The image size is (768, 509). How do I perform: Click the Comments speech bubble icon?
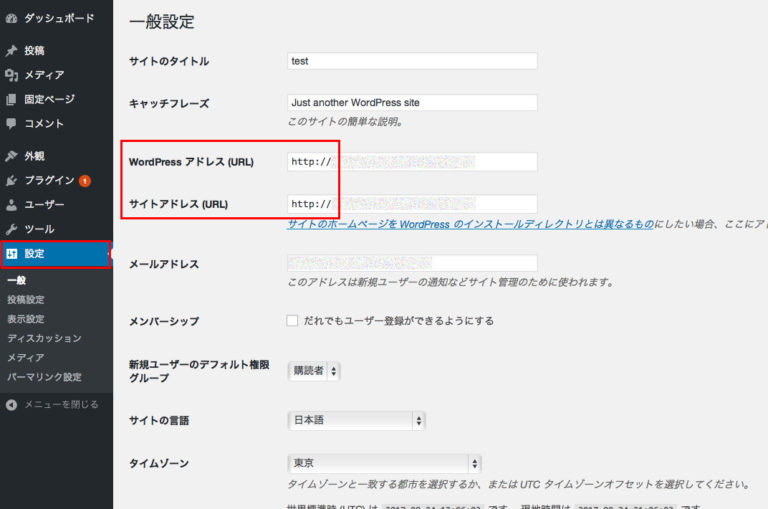(x=11, y=124)
